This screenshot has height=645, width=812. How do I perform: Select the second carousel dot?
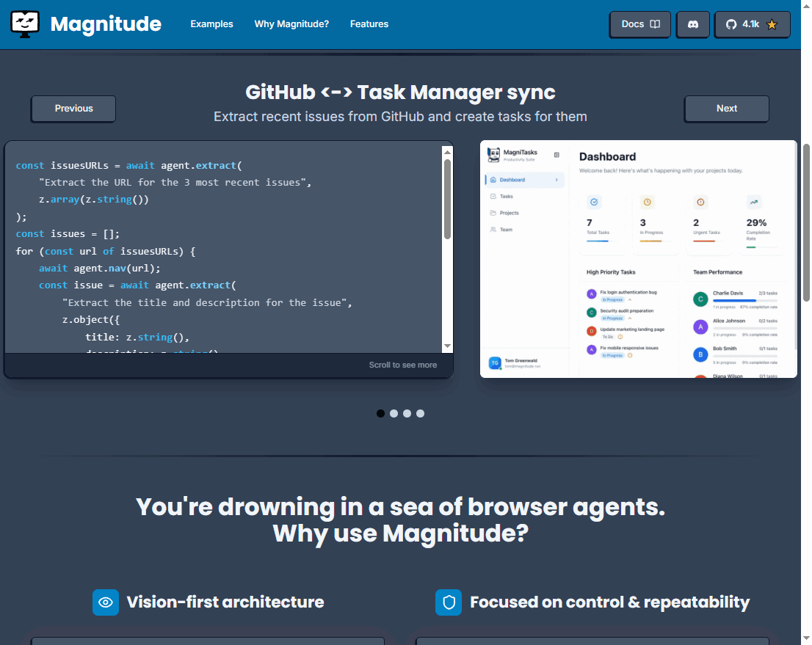coord(394,414)
